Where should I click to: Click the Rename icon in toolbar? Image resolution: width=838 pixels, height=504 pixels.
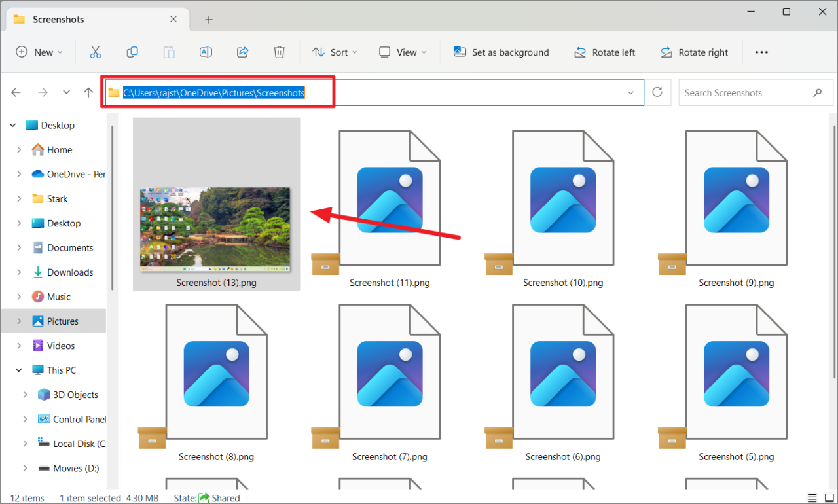click(206, 52)
